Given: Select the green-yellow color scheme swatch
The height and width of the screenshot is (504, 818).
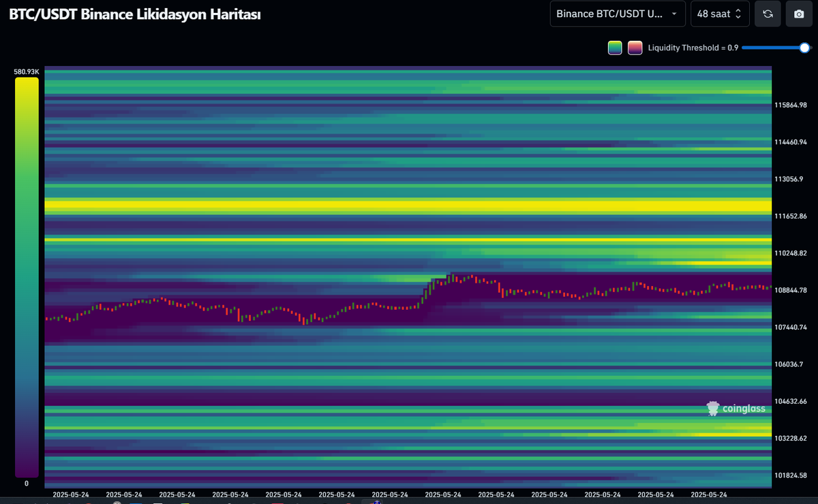Looking at the screenshot, I should (x=615, y=48).
